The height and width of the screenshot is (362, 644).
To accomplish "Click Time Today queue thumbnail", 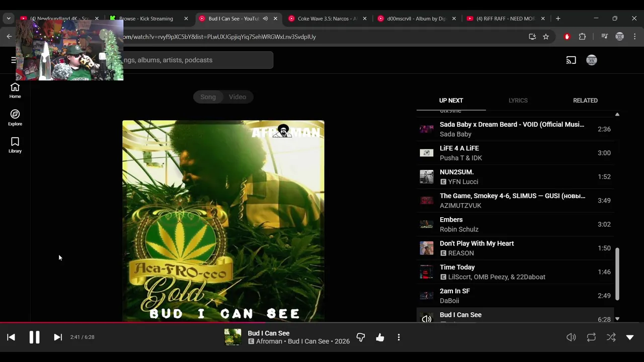I will 427,272.
